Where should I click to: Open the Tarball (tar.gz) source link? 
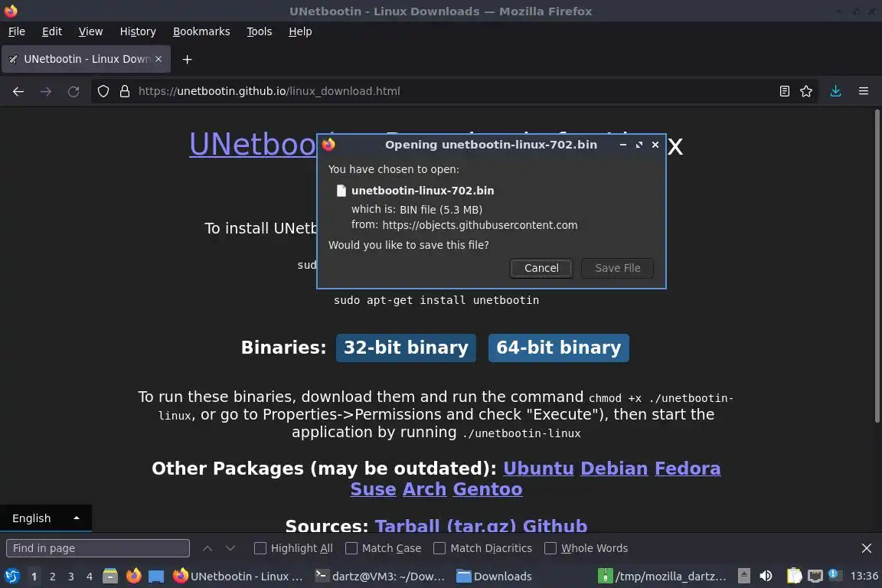click(x=446, y=525)
